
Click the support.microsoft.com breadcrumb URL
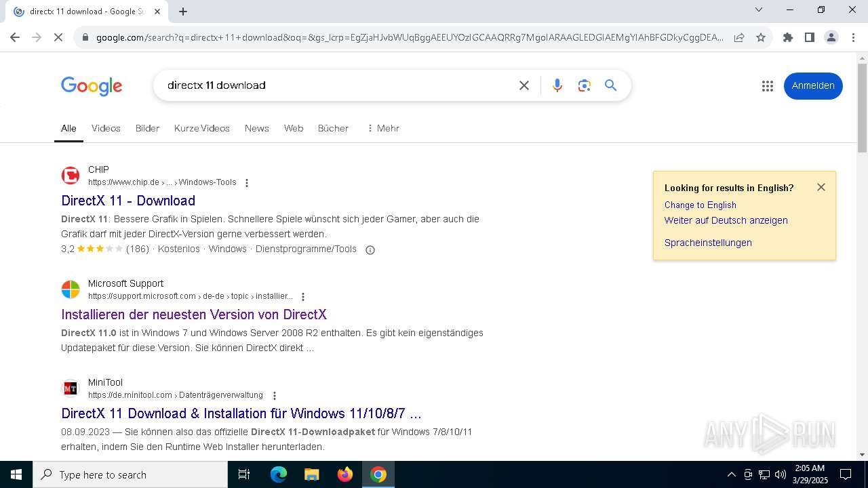191,296
